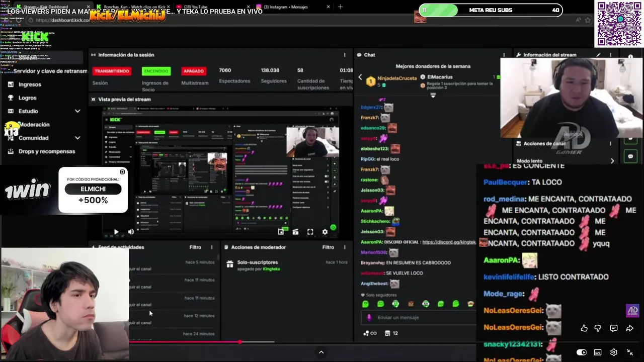Open a new browser tab with plus
This screenshot has width=644, height=362.
click(340, 7)
